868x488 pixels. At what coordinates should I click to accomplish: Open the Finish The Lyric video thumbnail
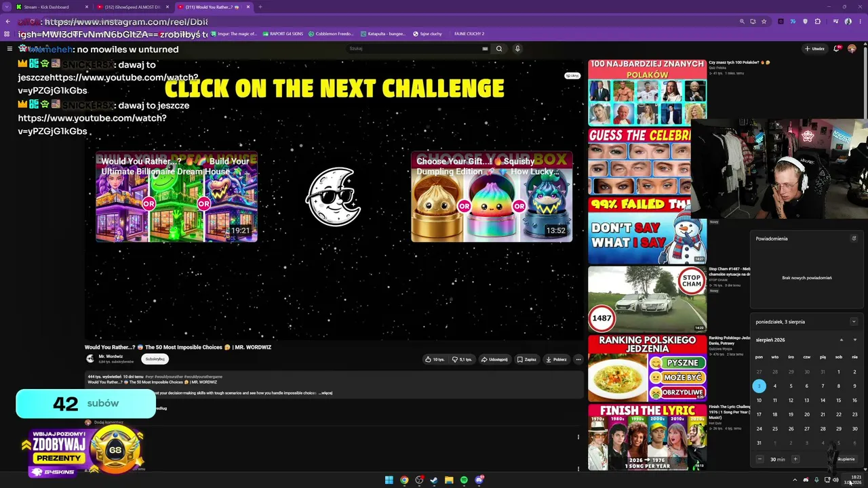coord(647,437)
